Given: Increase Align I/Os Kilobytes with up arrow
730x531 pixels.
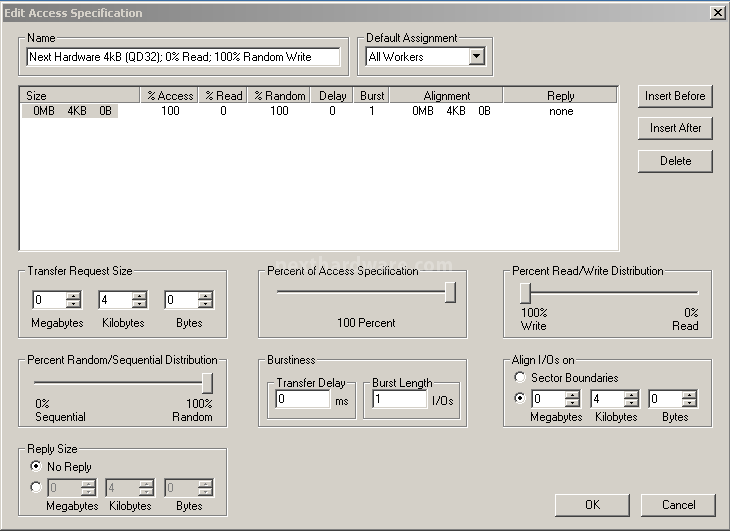Looking at the screenshot, I should pos(631,395).
